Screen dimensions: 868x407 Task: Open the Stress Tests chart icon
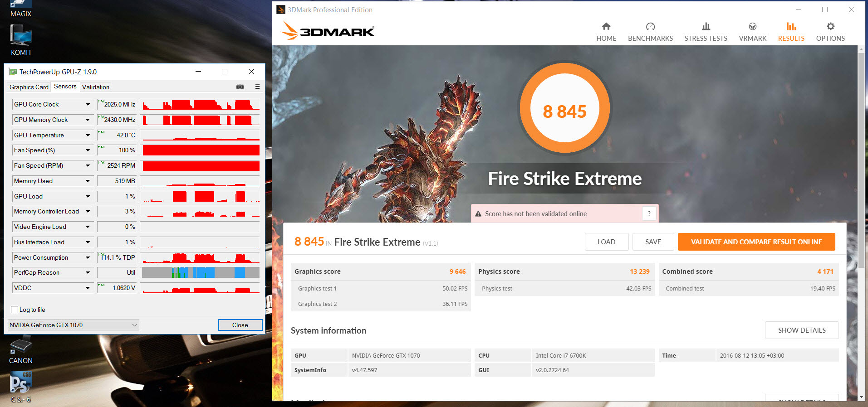706,26
